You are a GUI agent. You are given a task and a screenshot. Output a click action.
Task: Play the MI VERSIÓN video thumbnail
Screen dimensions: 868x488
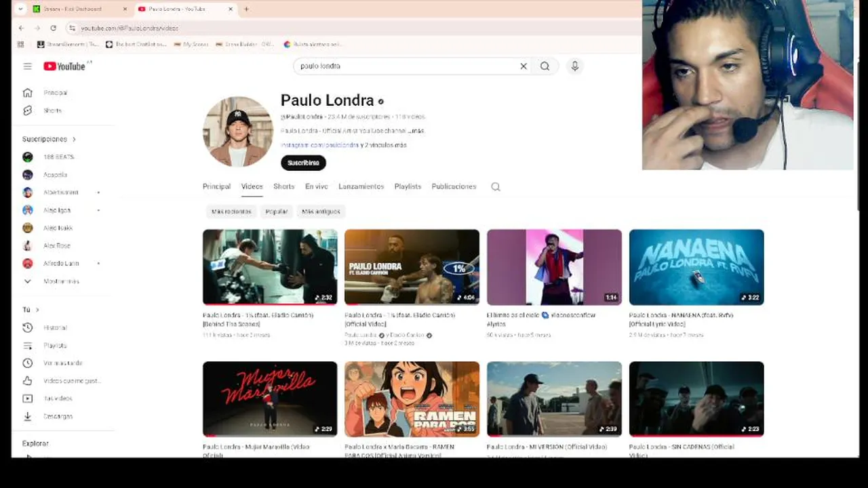click(554, 399)
